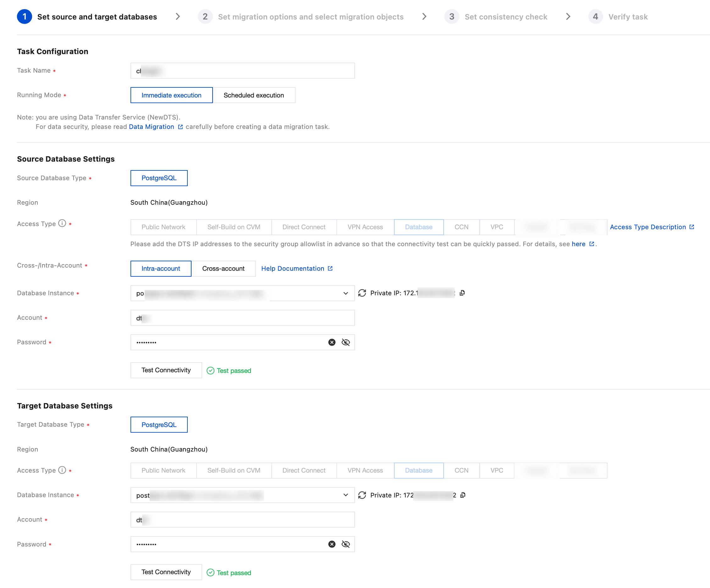Viewport: 710px width, 588px height.
Task: Show the source database password
Action: pyautogui.click(x=346, y=342)
